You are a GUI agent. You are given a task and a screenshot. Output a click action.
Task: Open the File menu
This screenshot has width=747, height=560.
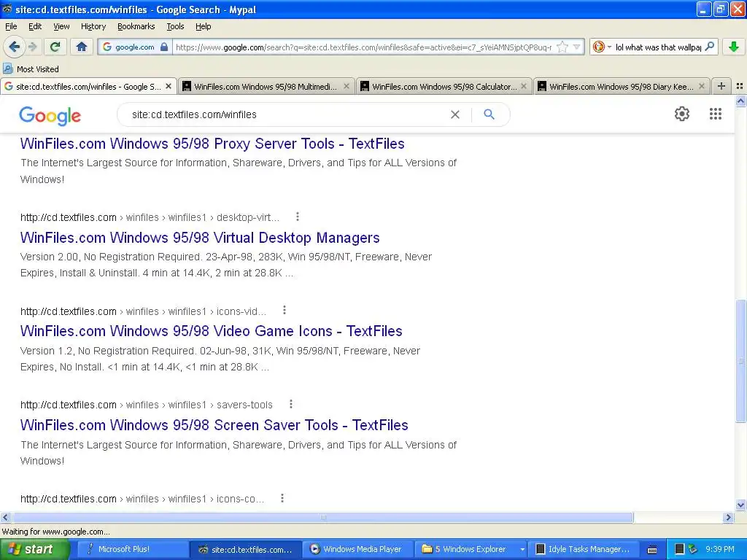pyautogui.click(x=11, y=26)
